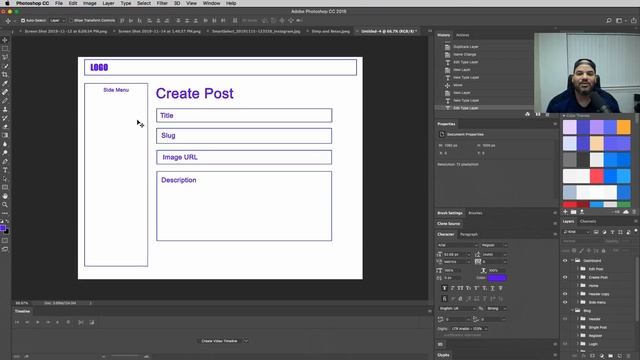Open the Filter menu

pos(162,3)
